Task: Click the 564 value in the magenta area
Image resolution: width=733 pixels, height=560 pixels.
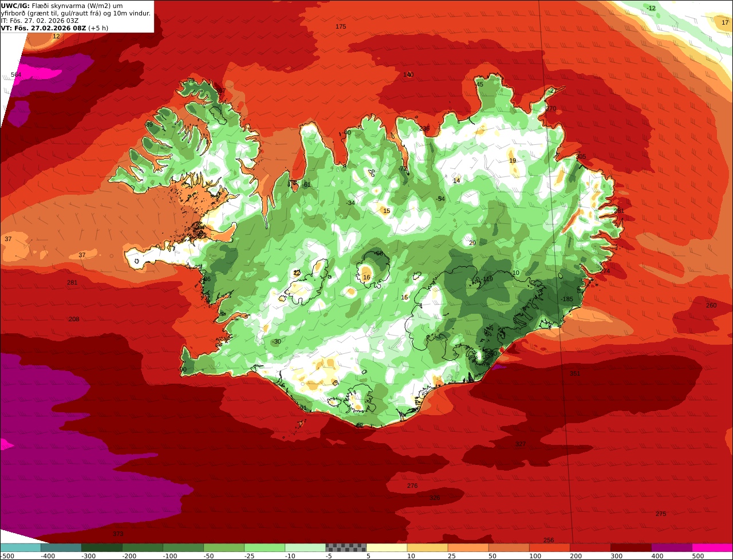Action: (16, 75)
